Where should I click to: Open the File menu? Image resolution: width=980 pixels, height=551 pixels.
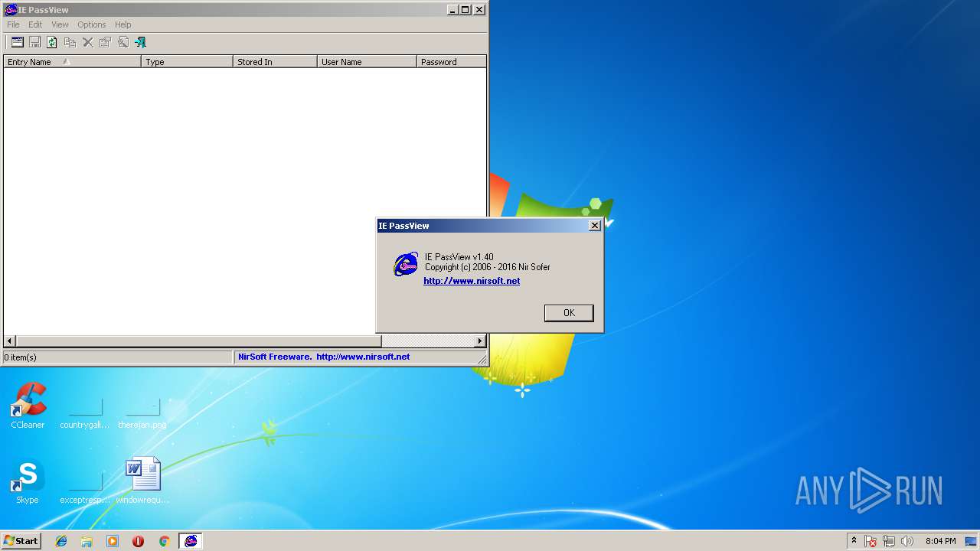pos(13,24)
